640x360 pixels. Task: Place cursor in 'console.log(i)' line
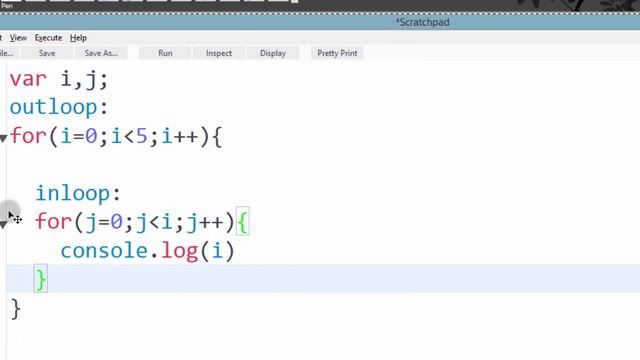click(148, 251)
